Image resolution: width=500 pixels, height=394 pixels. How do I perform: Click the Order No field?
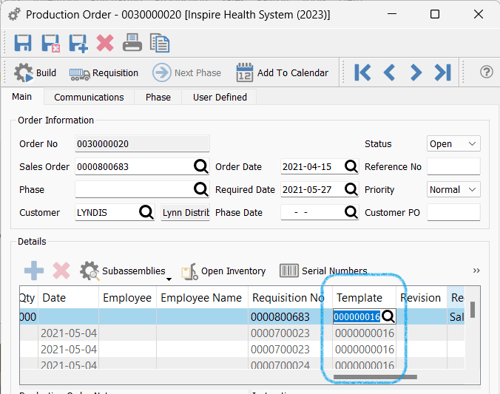coord(142,144)
